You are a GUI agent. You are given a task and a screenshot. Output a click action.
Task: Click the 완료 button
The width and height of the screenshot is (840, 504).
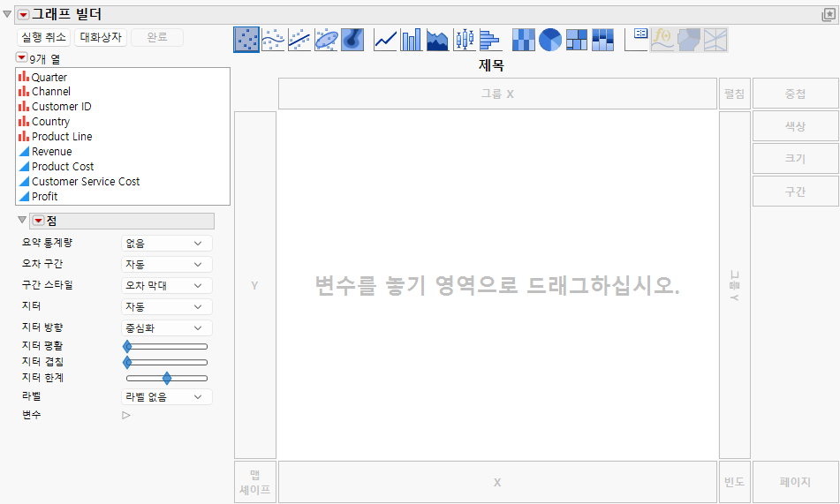coord(157,37)
